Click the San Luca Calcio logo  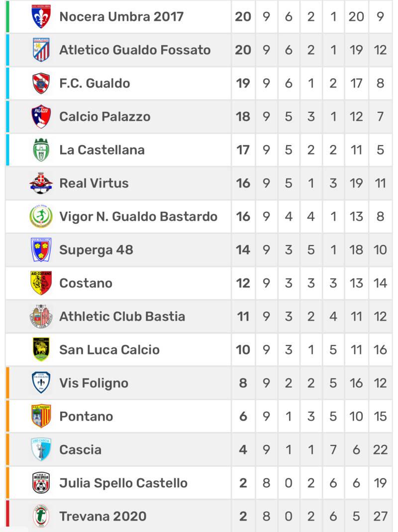coord(41,350)
